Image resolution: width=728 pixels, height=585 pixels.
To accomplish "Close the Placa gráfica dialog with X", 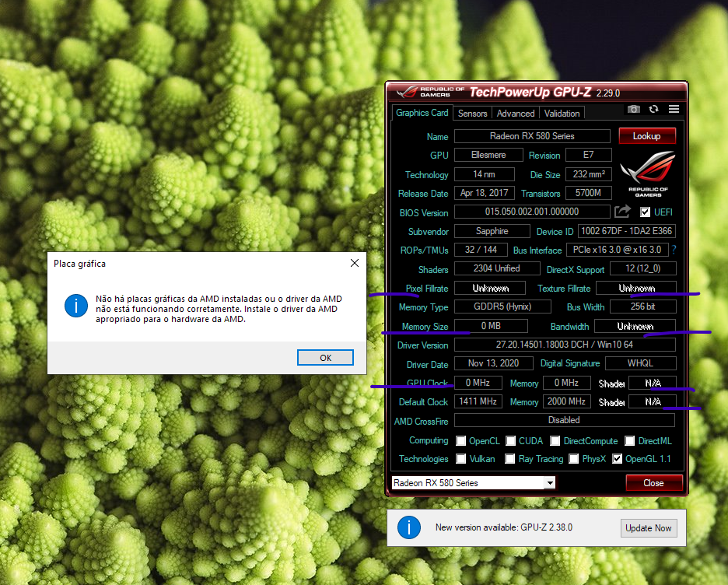I will pyautogui.click(x=355, y=263).
